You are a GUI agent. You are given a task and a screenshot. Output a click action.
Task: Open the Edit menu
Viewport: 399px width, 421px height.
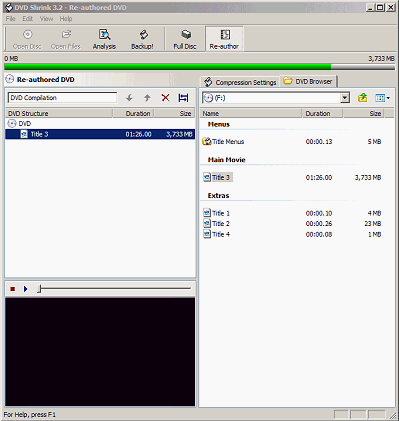pyautogui.click(x=28, y=19)
